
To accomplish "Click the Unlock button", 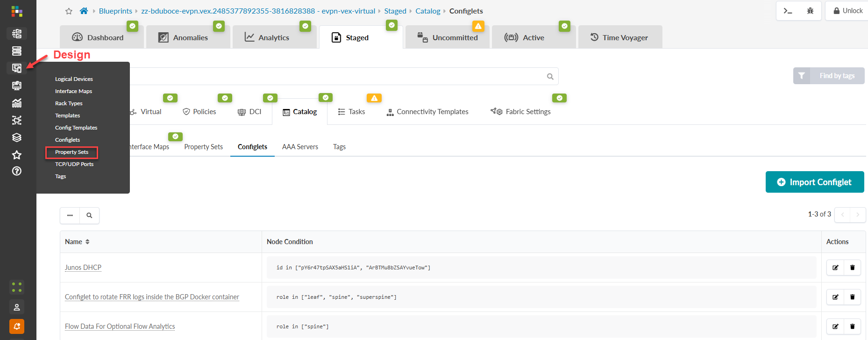I will click(848, 11).
